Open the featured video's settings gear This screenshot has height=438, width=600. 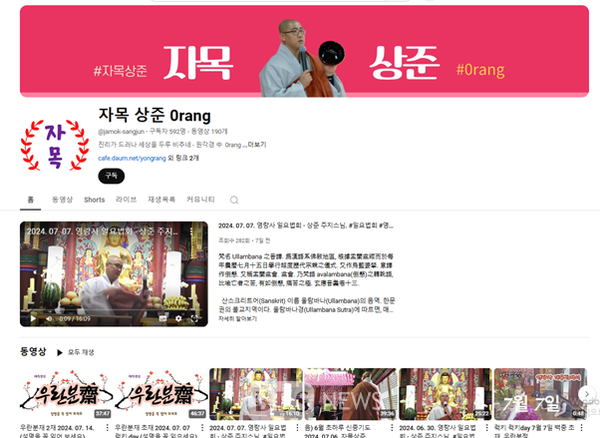(x=178, y=318)
